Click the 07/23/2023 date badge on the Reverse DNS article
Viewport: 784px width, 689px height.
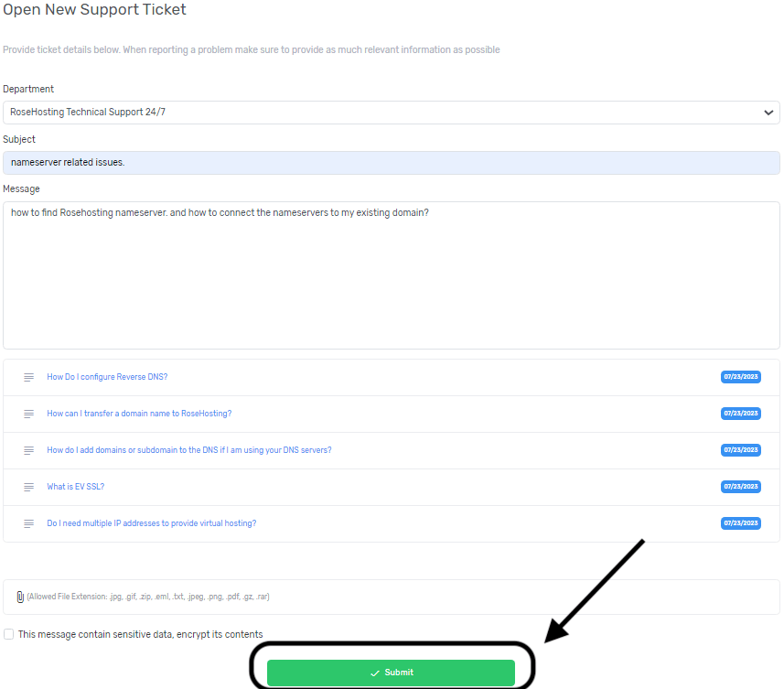click(x=740, y=376)
